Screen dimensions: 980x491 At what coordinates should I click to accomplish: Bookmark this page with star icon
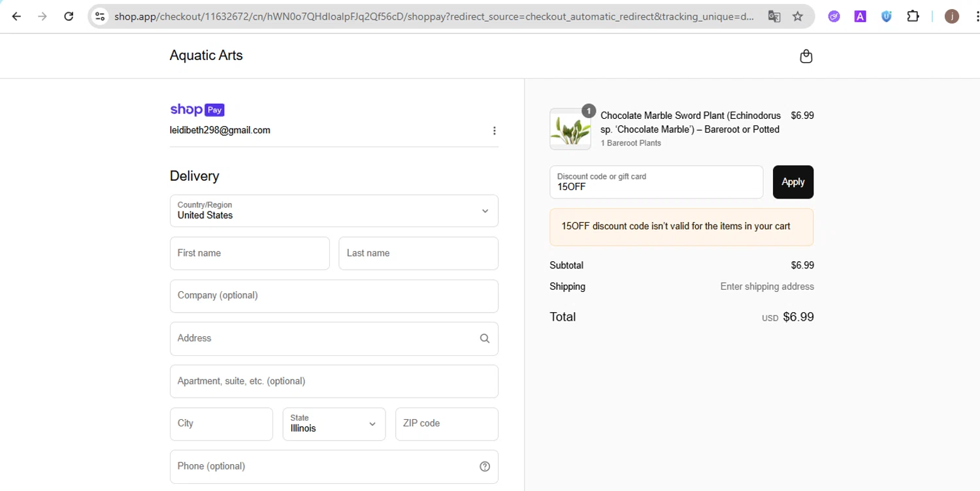pyautogui.click(x=798, y=16)
